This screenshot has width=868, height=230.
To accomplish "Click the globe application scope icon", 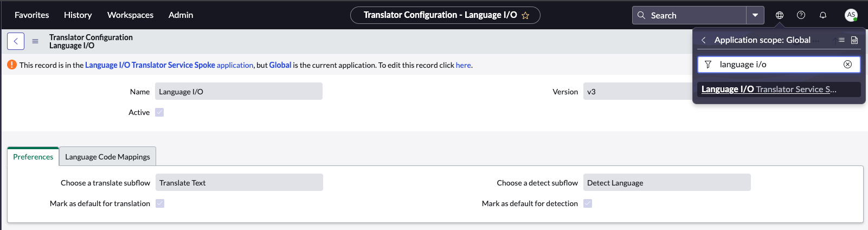I will click(779, 15).
